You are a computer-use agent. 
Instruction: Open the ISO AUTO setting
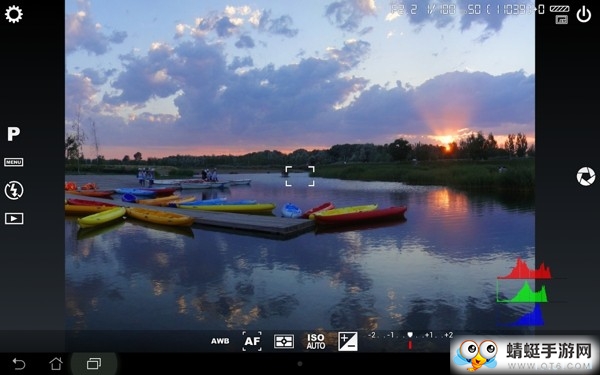pos(316,341)
